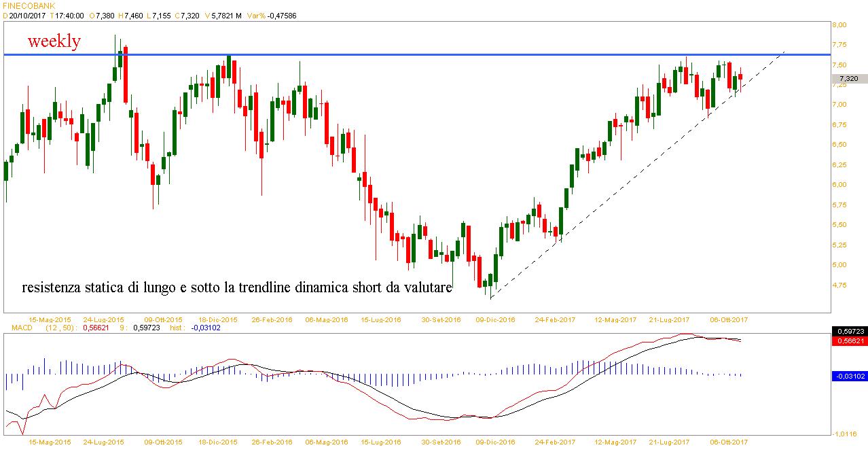Click the 7,320 current price tag
This screenshot has height=454, width=868.
pyautogui.click(x=848, y=79)
